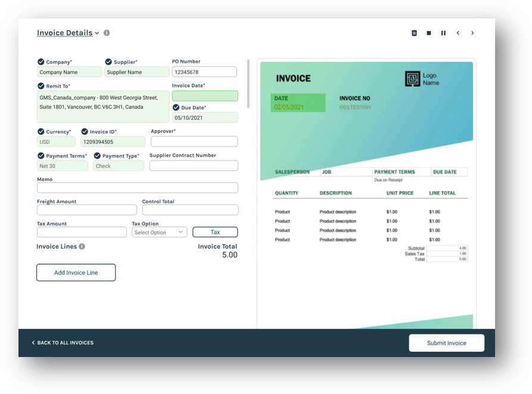
Task: Go to previous invoice with left chevron
Action: pyautogui.click(x=458, y=33)
